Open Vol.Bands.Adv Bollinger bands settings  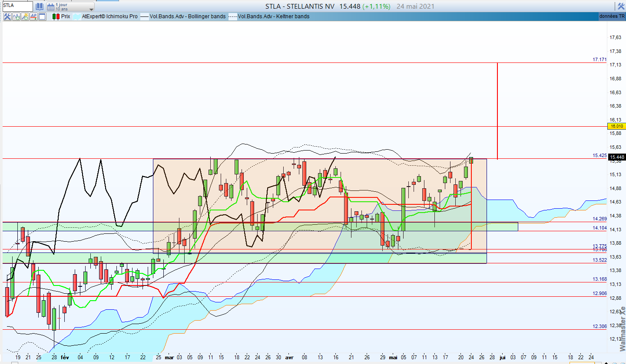pos(188,16)
